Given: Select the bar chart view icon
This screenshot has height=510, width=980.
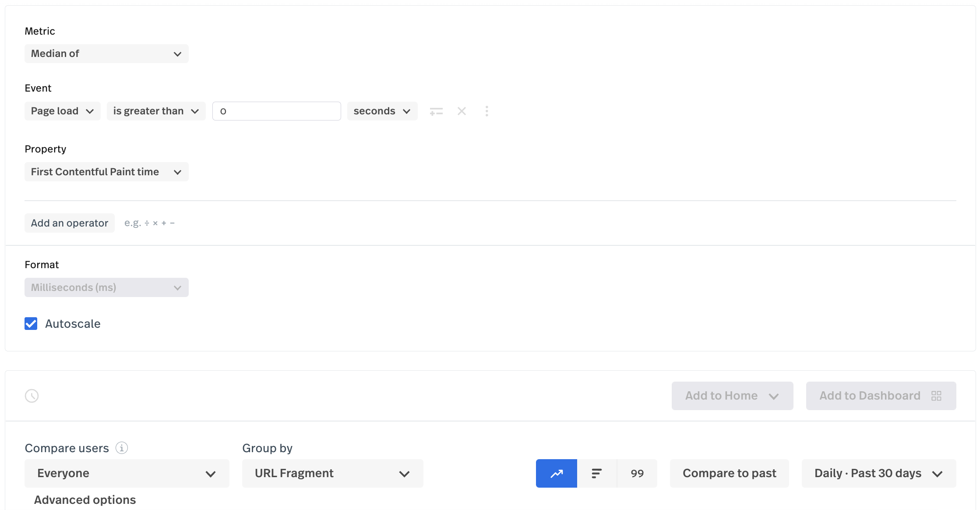Looking at the screenshot, I should 597,473.
